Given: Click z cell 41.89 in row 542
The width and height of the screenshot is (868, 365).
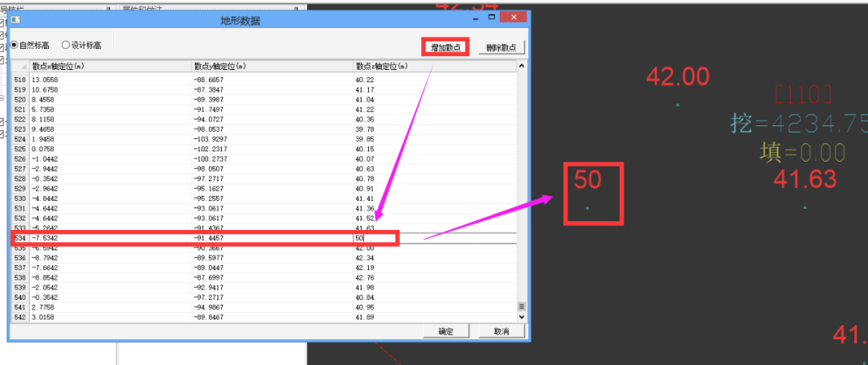Looking at the screenshot, I should 435,317.
